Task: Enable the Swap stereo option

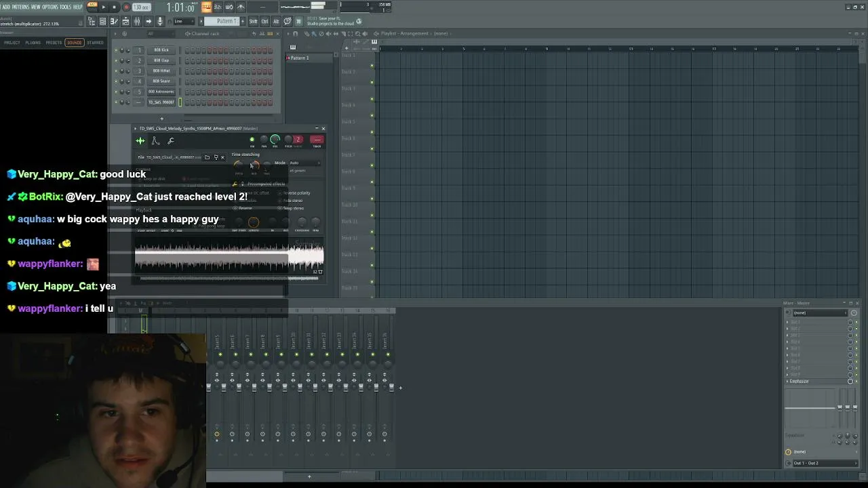Action: pos(292,208)
